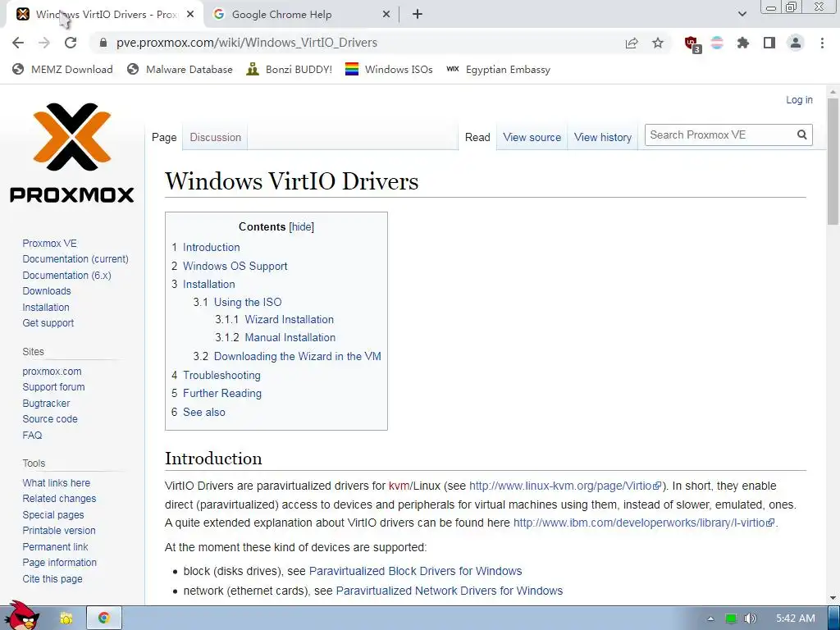
Task: Open the Bonzi BUDDY! bookmark
Action: coord(290,69)
